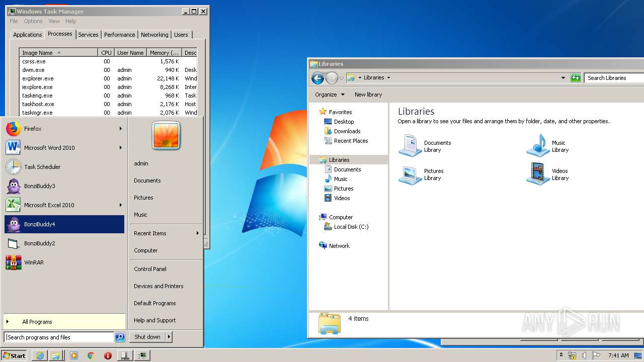Click the Start button
The image size is (644, 362).
14,355
